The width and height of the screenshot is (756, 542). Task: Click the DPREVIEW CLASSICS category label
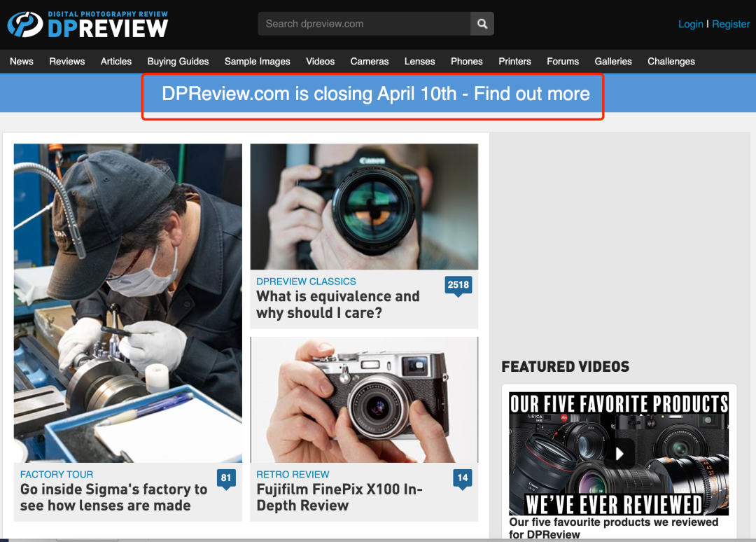[306, 281]
